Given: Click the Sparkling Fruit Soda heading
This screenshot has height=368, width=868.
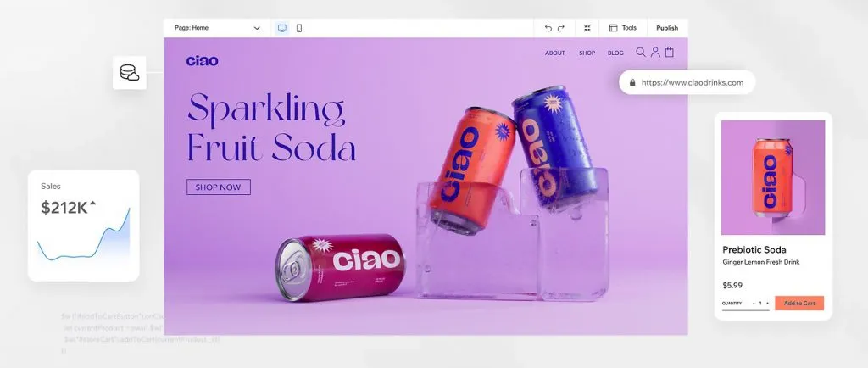Looking at the screenshot, I should click(x=271, y=126).
